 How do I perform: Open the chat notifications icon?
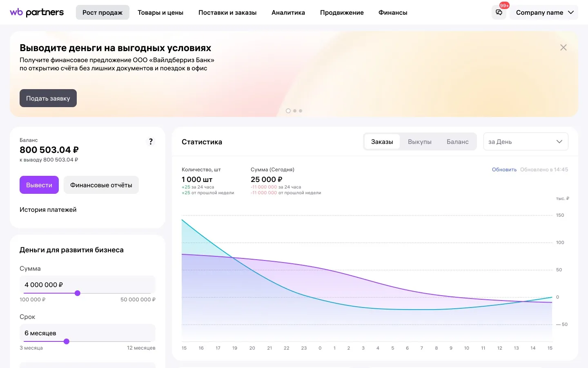click(499, 13)
